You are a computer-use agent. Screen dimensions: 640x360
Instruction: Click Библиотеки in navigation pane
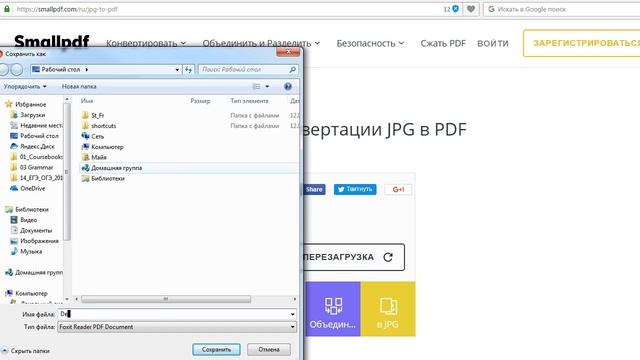tap(31, 209)
